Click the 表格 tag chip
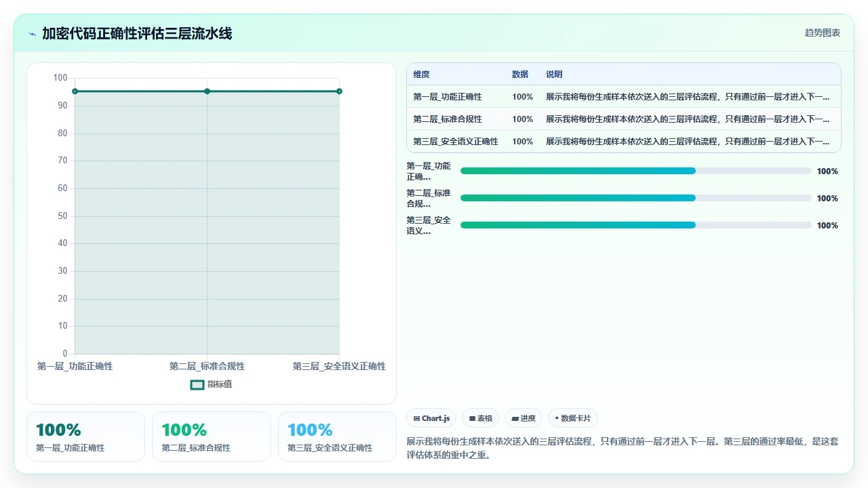The height and width of the screenshot is (488, 868). [481, 418]
